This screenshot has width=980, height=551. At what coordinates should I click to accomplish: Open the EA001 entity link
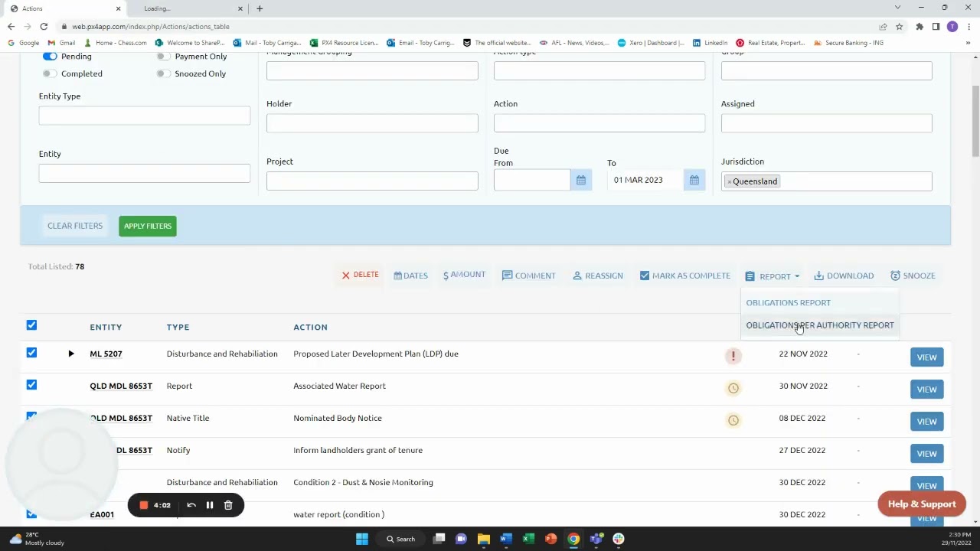coord(102,514)
